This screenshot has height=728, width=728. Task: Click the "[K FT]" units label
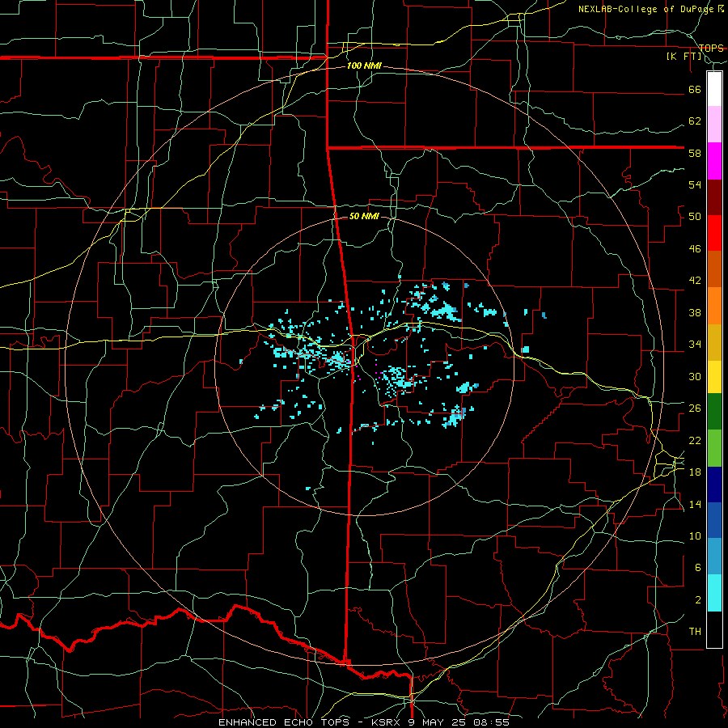pos(684,57)
